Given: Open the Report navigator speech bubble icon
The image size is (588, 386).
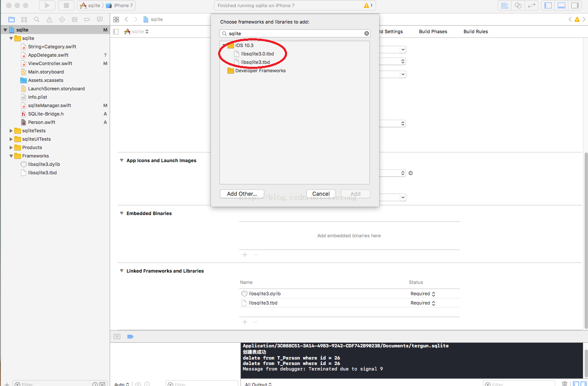Looking at the screenshot, I should 100,19.
